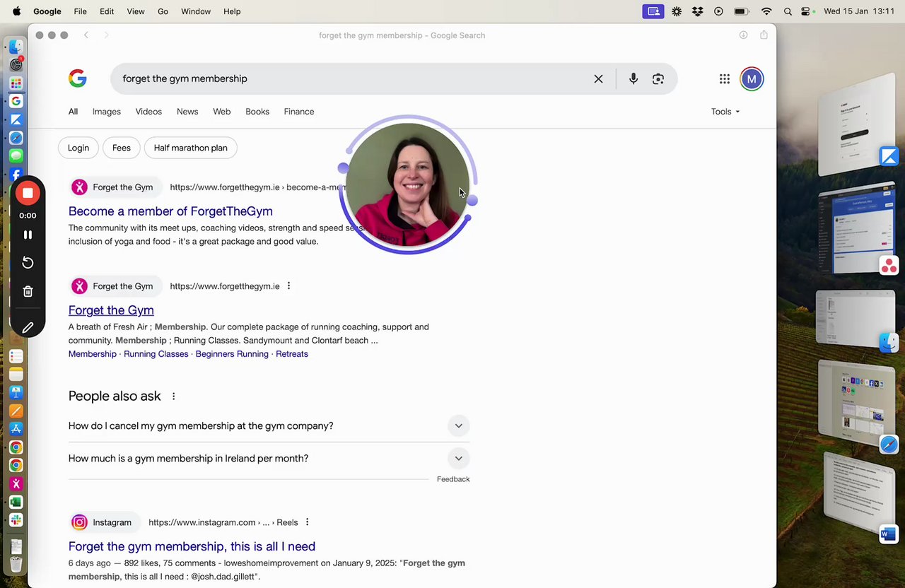
Task: Select the Fees filter chip
Action: [x=122, y=148]
